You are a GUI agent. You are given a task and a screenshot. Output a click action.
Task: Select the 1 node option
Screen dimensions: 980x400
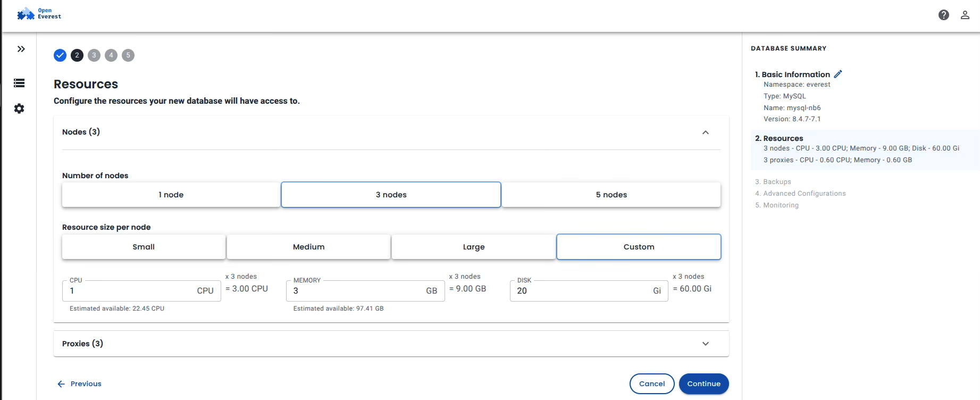(171, 195)
